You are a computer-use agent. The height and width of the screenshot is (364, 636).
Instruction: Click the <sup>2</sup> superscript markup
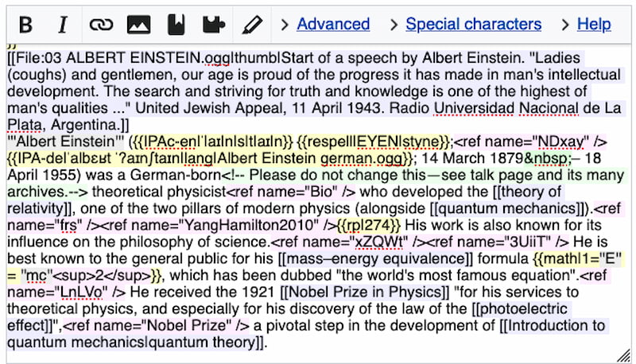102,275
